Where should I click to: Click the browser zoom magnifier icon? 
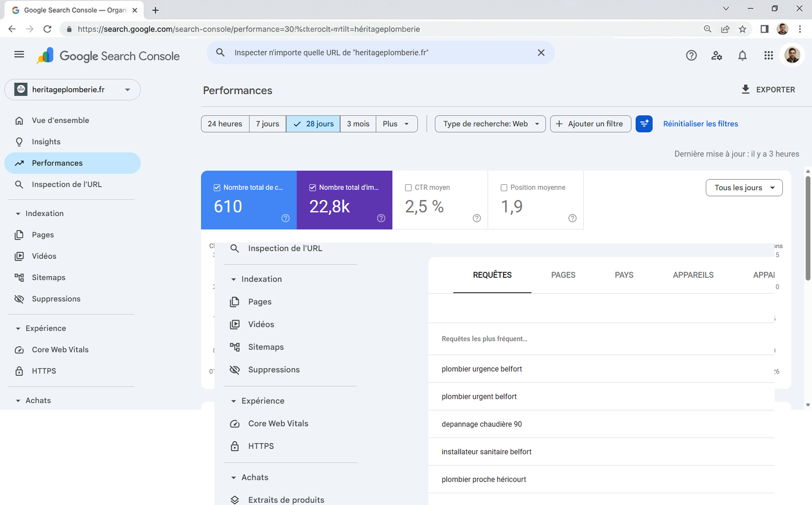707,29
